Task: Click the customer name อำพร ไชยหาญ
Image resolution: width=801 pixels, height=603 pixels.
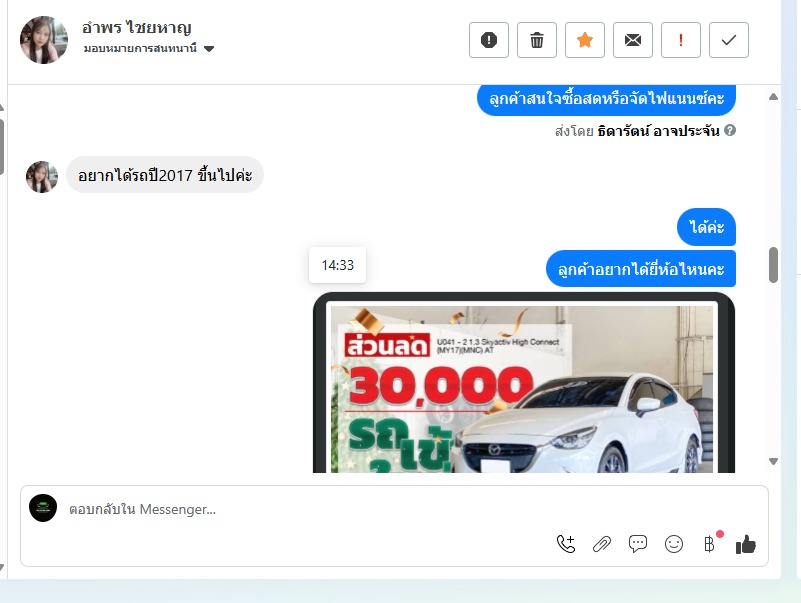Action: coord(136,28)
